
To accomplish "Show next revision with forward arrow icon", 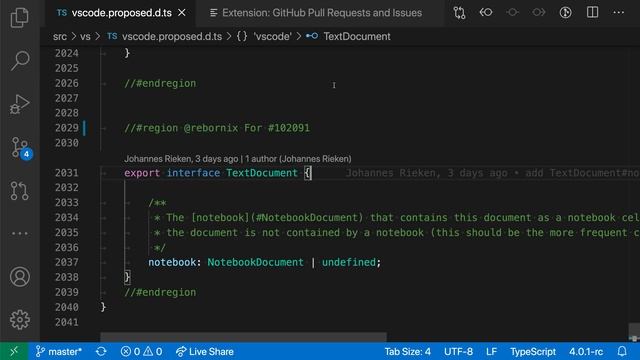I will 539,13.
